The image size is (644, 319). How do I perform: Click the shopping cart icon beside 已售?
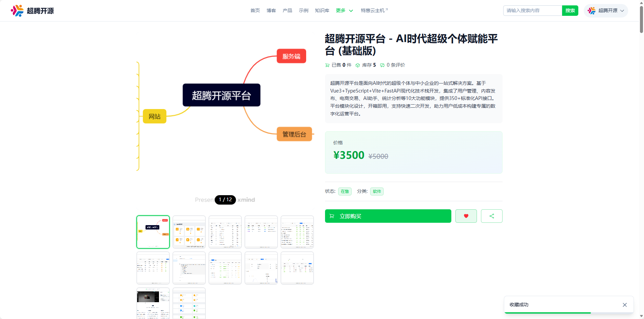click(327, 65)
